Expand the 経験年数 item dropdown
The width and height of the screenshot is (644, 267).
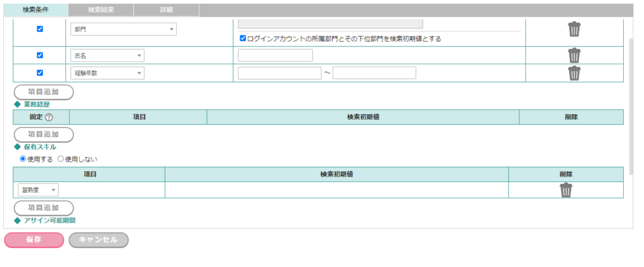107,73
